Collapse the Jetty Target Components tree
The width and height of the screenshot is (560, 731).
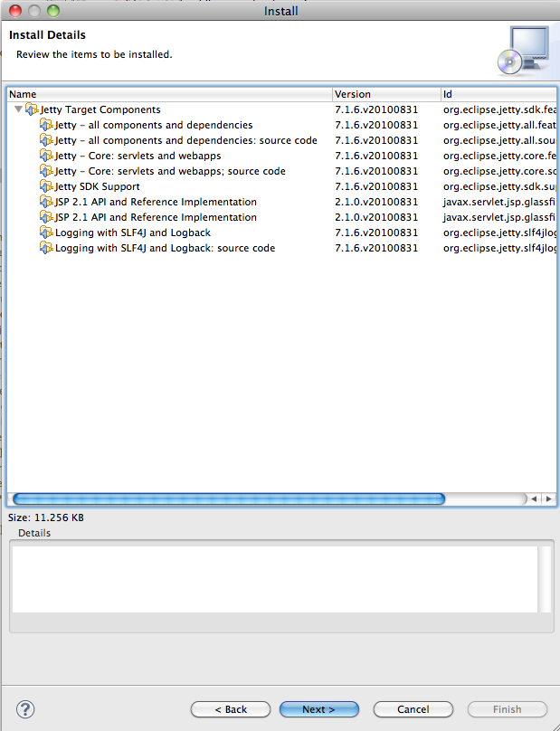[x=18, y=109]
